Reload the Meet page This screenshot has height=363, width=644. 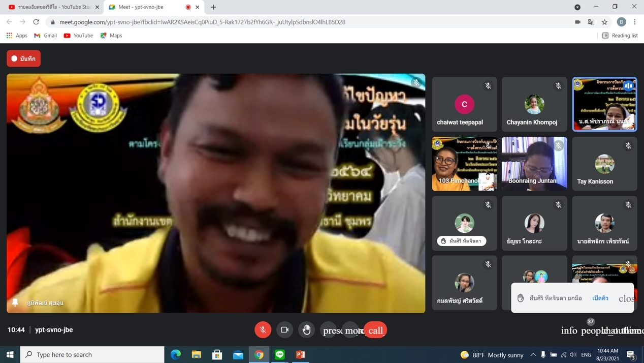tap(36, 22)
